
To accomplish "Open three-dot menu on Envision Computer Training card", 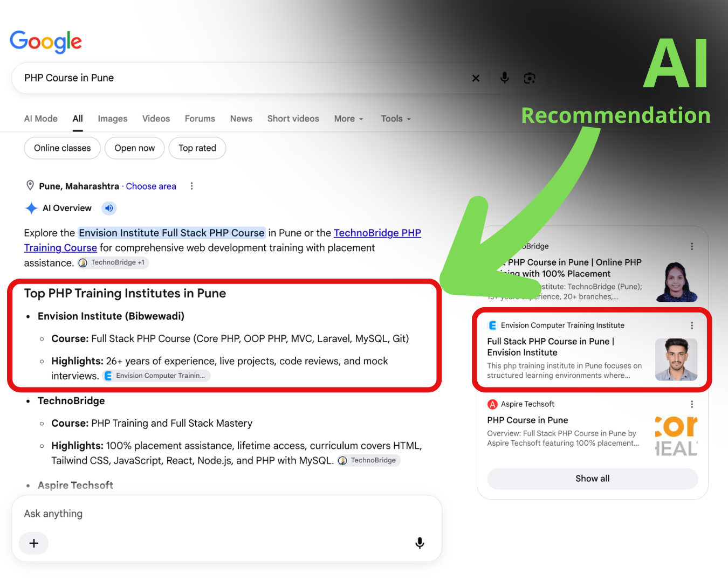I will point(692,325).
